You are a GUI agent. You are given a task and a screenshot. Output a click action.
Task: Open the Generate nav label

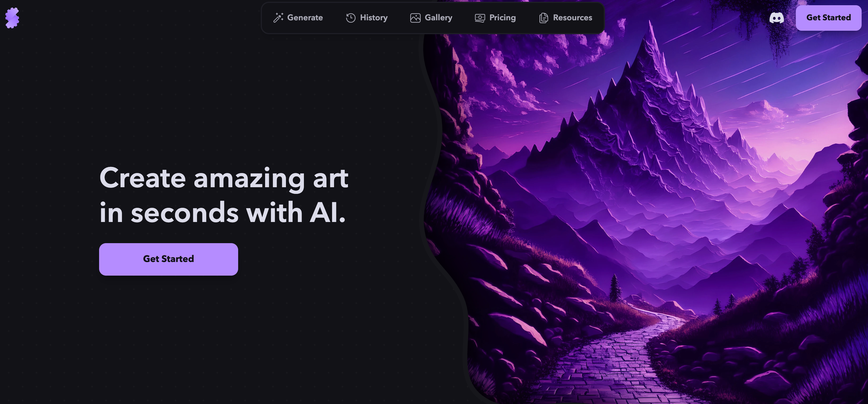coord(305,17)
